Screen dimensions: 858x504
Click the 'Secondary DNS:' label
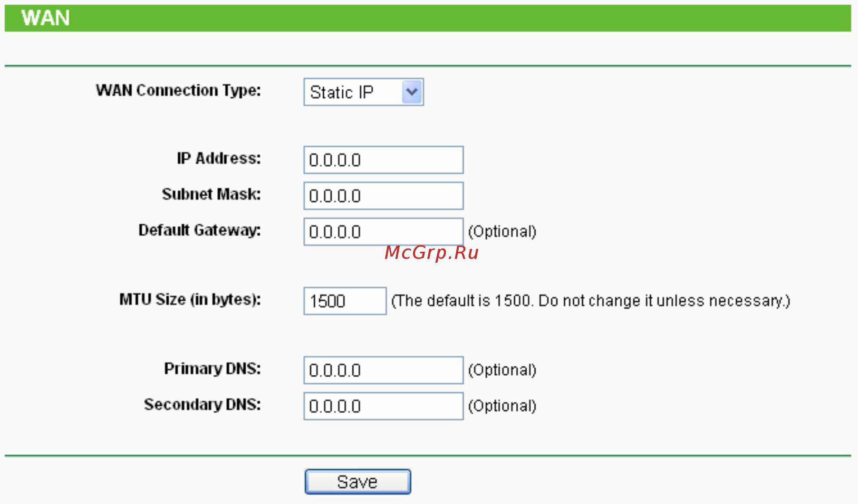[x=202, y=405]
